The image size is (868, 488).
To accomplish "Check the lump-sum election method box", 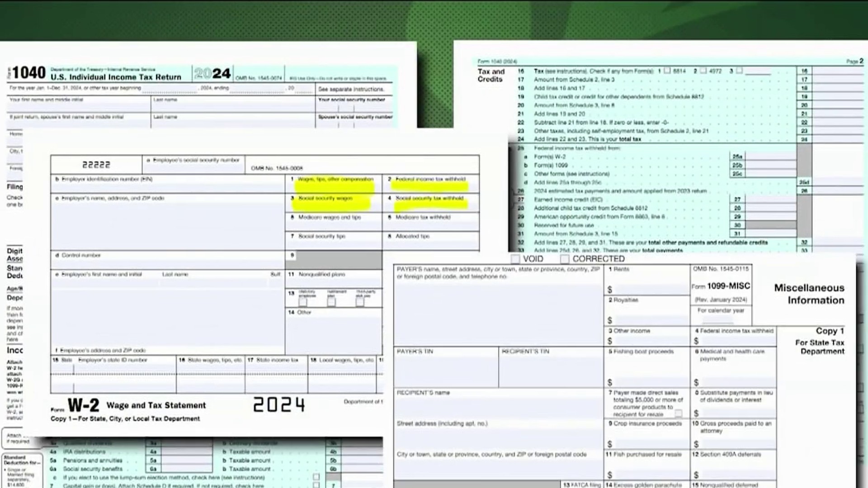I will (x=316, y=477).
